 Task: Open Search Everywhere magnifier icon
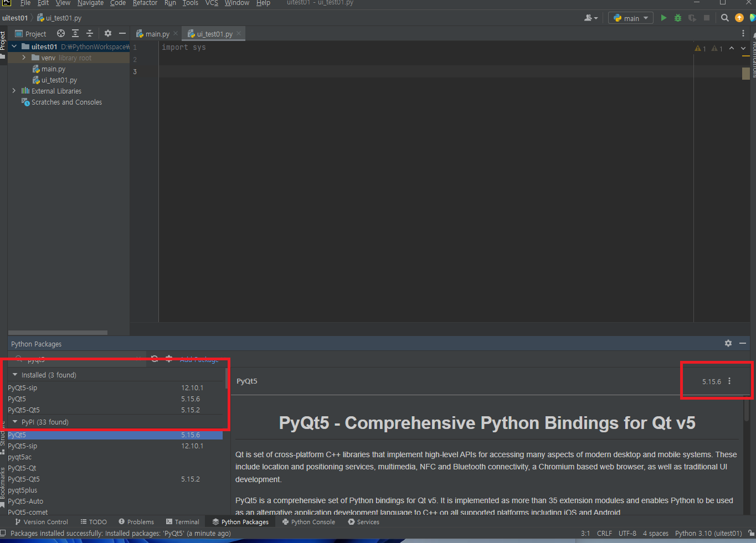(x=724, y=18)
